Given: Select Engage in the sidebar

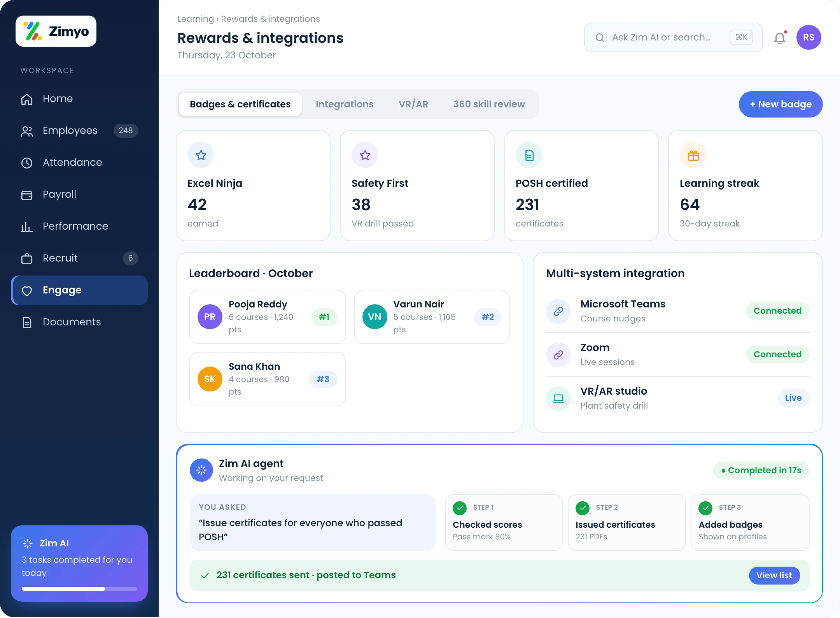Looking at the screenshot, I should click(x=79, y=290).
